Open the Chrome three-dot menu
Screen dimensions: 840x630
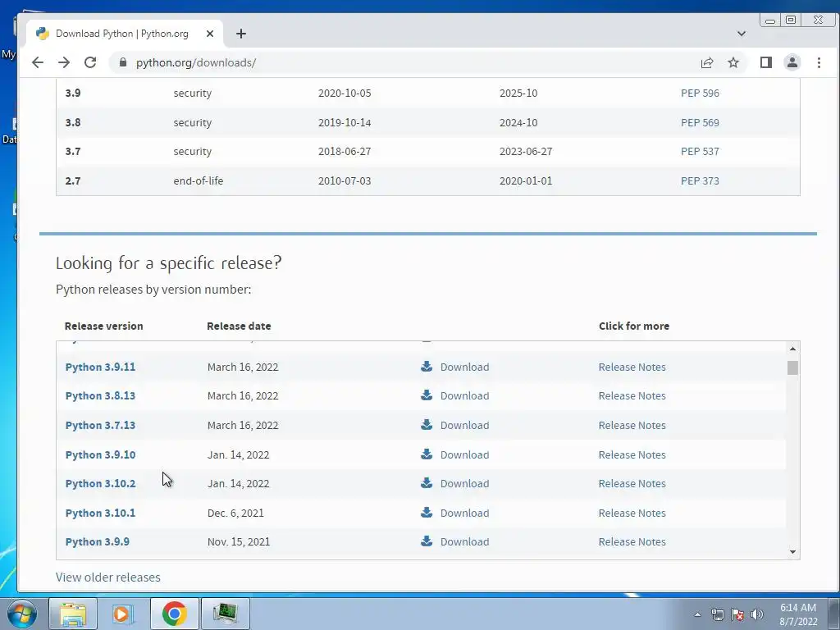819,62
